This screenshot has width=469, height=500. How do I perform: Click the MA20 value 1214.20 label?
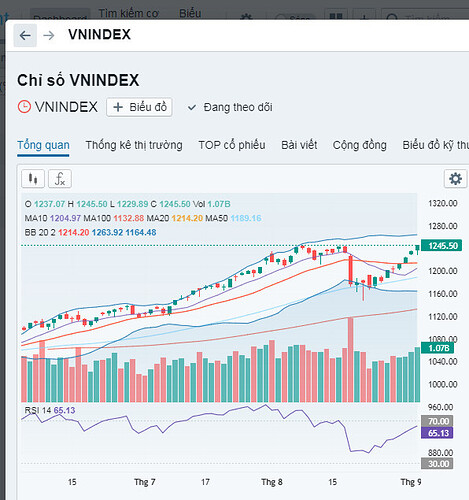point(187,218)
